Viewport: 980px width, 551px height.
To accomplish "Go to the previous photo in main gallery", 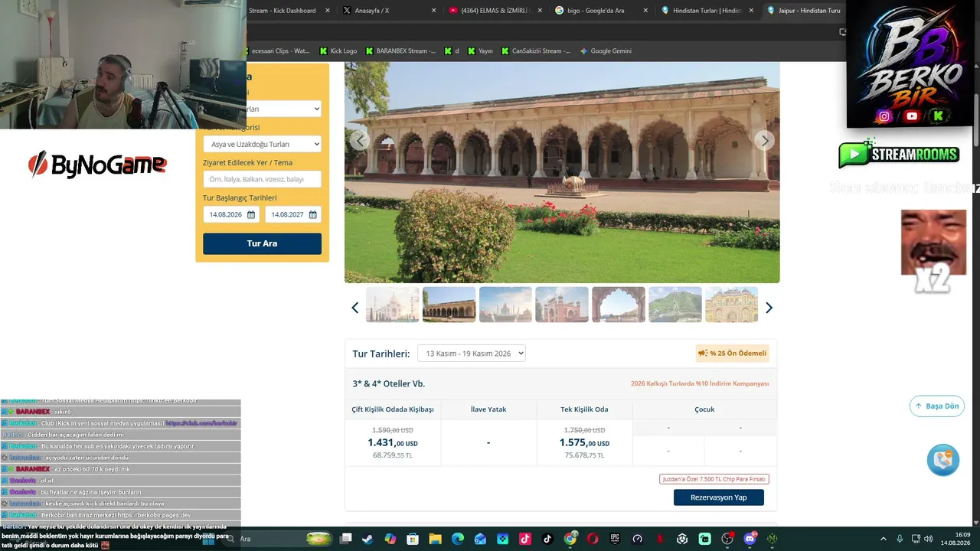I will click(360, 140).
